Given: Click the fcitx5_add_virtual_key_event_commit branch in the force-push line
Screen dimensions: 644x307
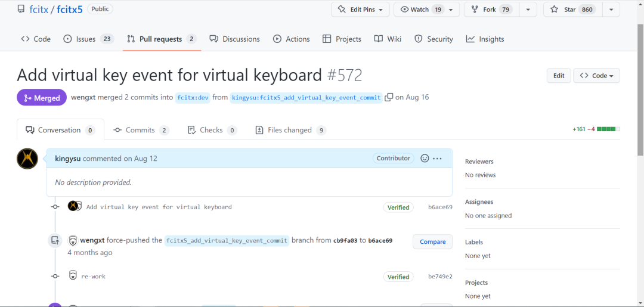Looking at the screenshot, I should 227,240.
